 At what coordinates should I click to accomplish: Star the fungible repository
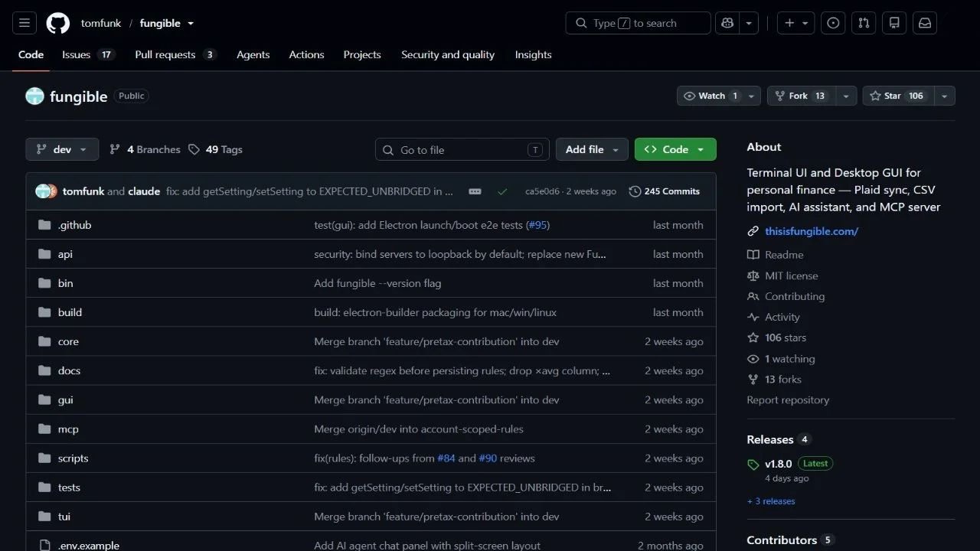point(899,96)
